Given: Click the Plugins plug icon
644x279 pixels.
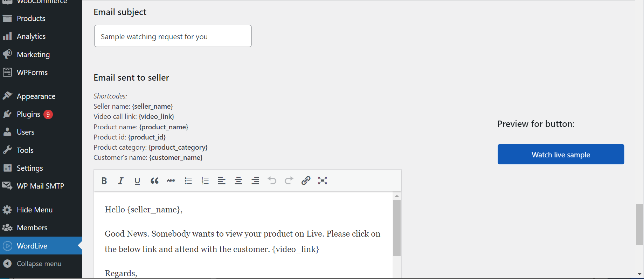Looking at the screenshot, I should pos(7,114).
